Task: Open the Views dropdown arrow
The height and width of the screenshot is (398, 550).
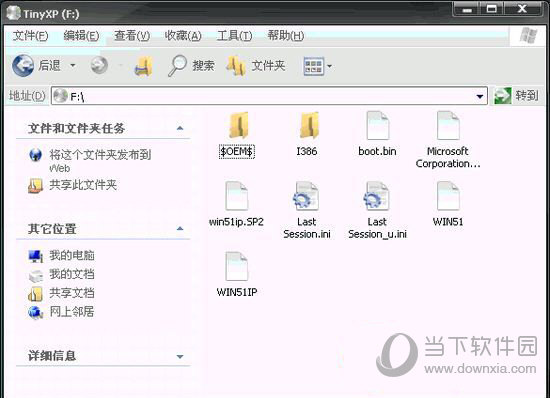Action: click(x=329, y=66)
